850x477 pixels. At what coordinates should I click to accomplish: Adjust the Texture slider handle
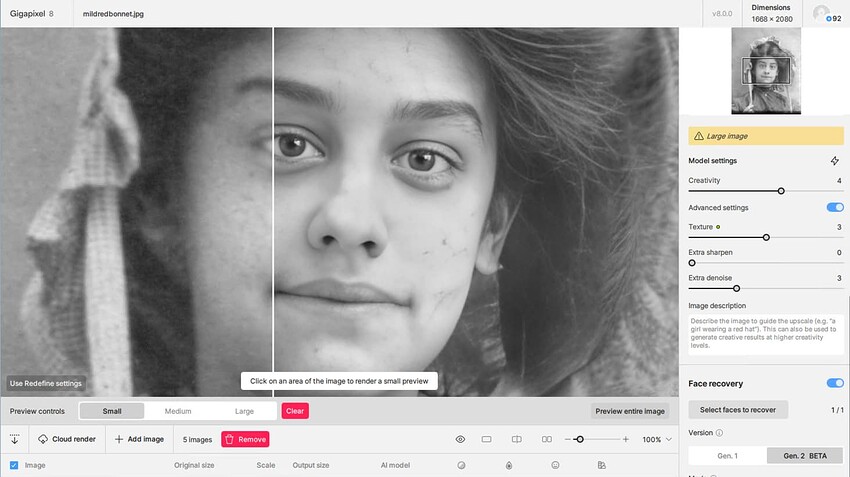[x=766, y=237]
